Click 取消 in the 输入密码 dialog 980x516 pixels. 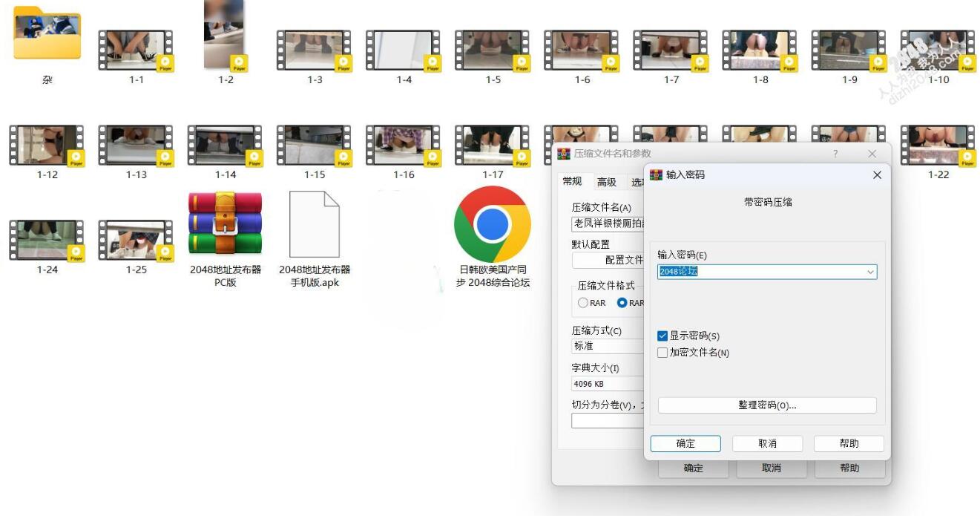767,443
